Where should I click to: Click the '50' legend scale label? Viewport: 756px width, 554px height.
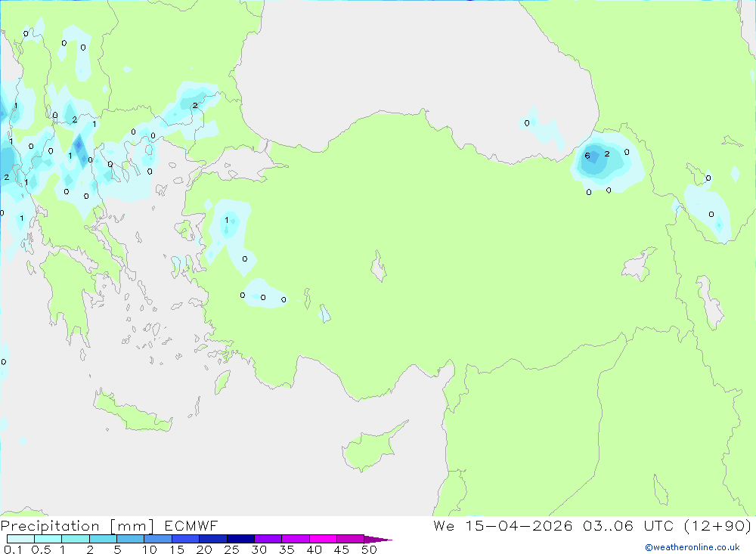[369, 549]
